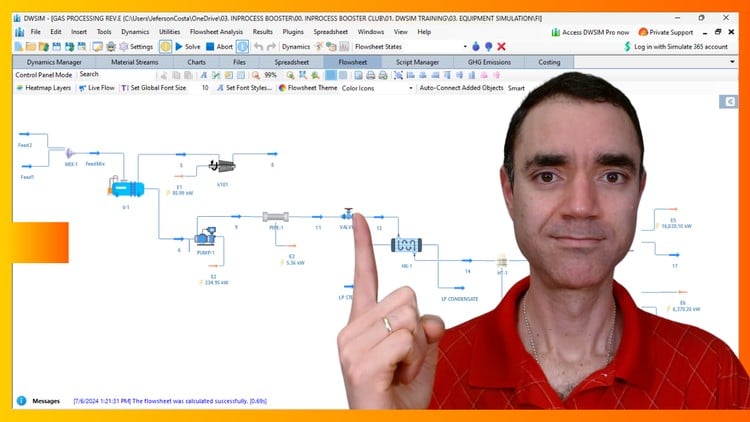
Task: Open the Flowsheet States dropdown
Action: coord(464,47)
